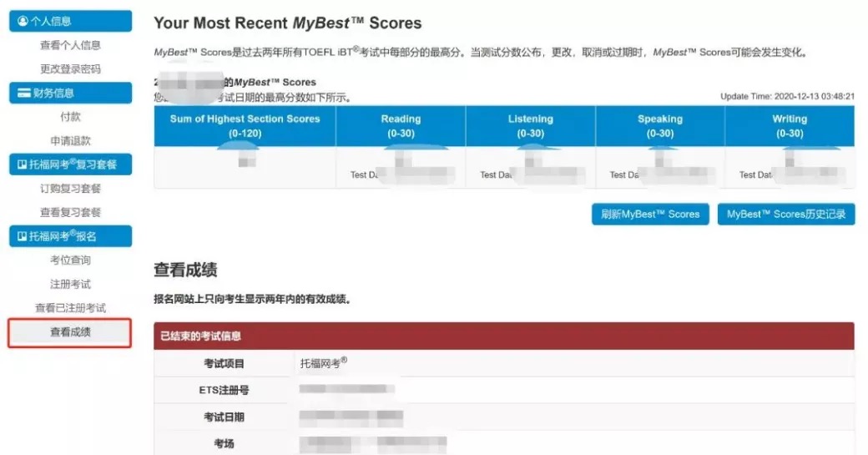
Task: Click the book icon beside 托福网考报名
Action: pyautogui.click(x=23, y=236)
